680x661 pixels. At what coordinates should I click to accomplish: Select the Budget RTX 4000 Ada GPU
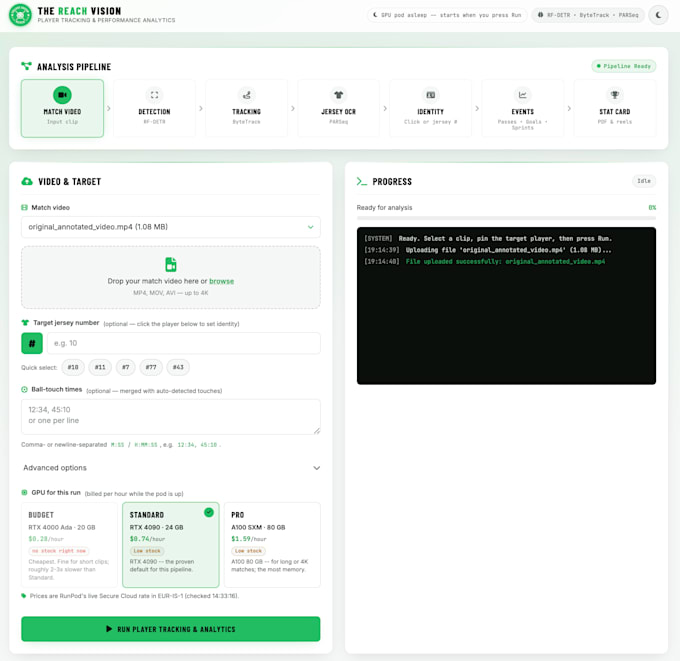[x=69, y=545]
